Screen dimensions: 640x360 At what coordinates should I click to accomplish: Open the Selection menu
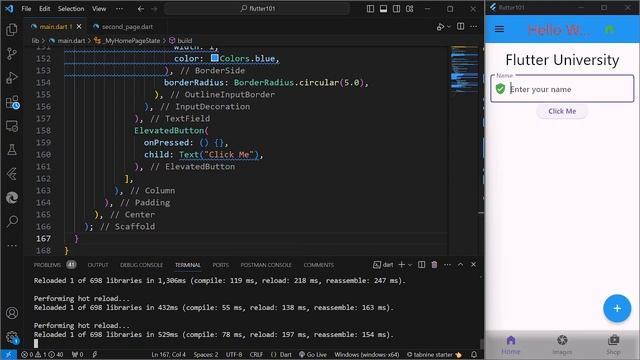point(71,9)
